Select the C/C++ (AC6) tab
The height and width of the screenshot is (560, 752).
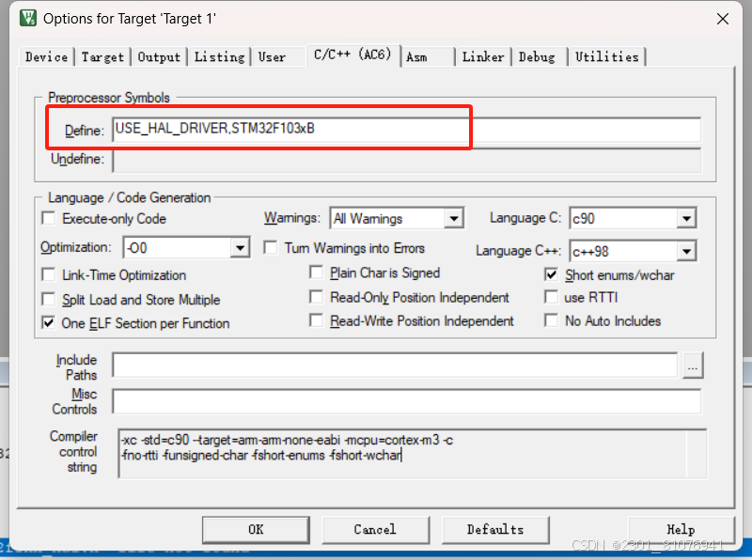coord(352,54)
